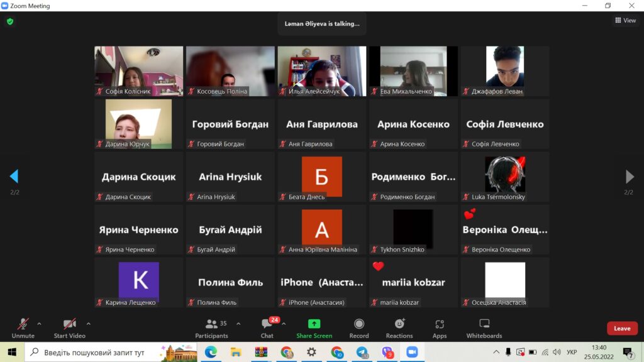Expand the arrow next to Chat
Viewport: 644px width, 362px height.
[x=284, y=324]
